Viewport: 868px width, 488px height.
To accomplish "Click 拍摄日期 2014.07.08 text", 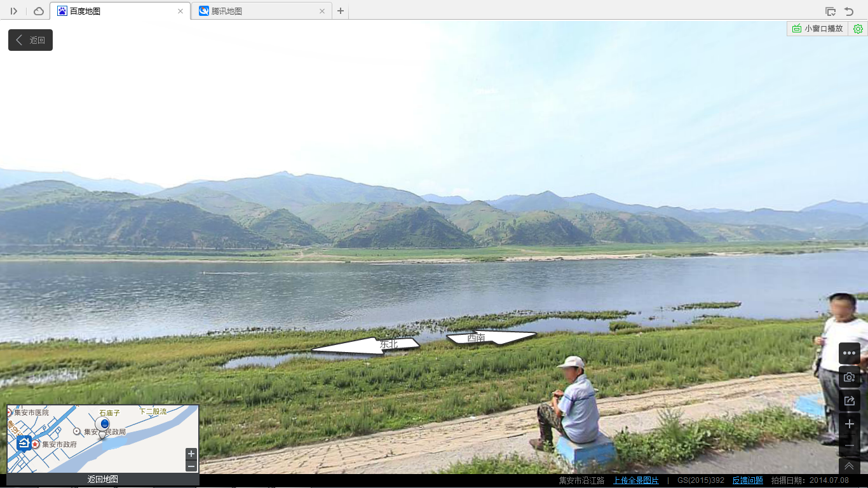I will coord(810,480).
